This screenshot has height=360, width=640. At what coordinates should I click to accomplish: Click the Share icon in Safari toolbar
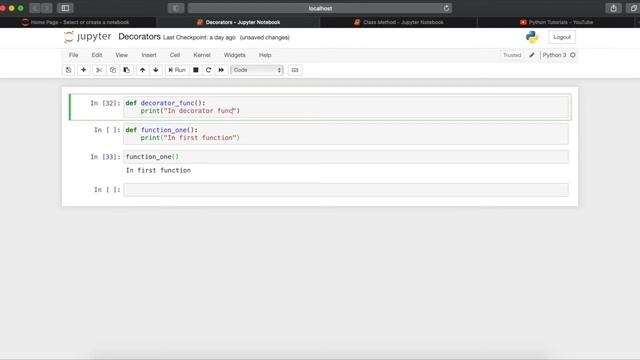[613, 8]
